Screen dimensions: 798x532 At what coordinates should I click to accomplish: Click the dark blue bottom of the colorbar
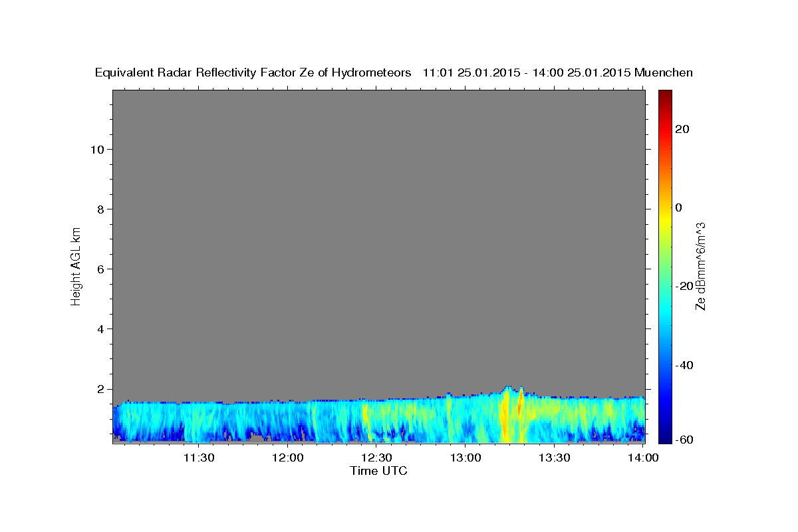(665, 436)
